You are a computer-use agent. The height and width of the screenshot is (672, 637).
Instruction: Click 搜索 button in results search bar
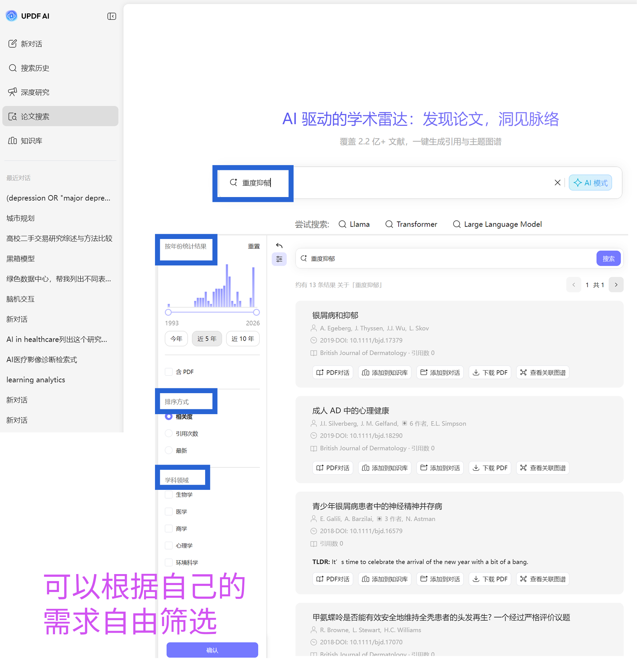pos(608,258)
